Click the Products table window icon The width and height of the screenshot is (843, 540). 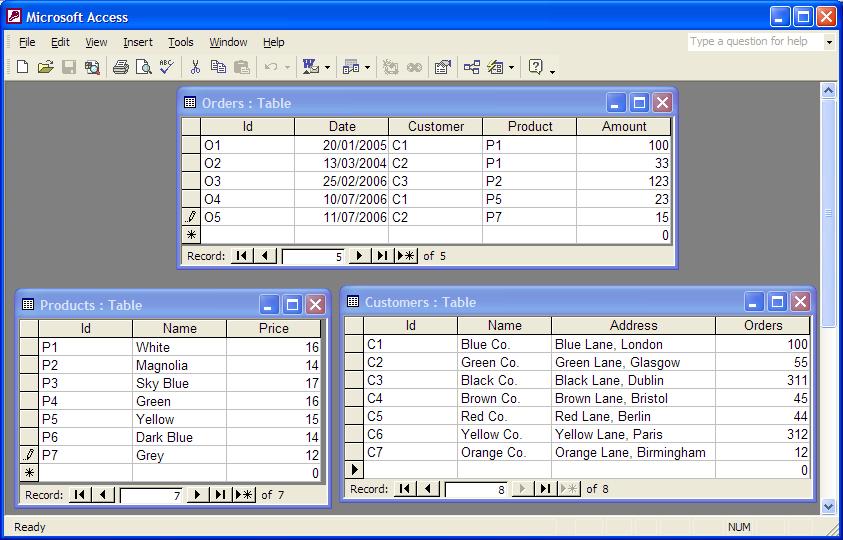point(28,304)
